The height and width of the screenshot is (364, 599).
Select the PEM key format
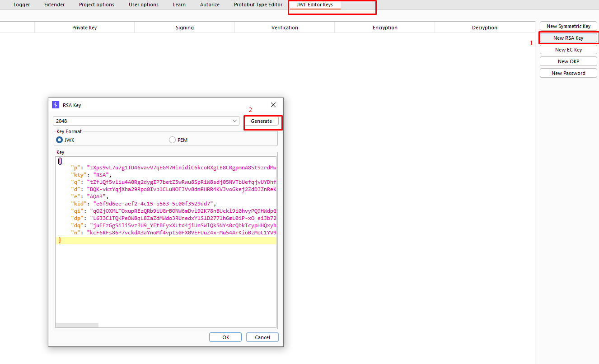[x=172, y=140]
